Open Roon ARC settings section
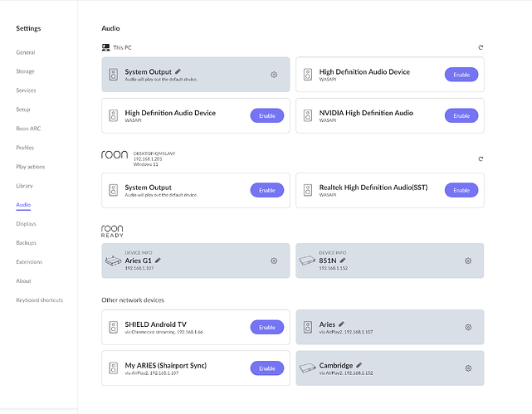The image size is (532, 414). [x=28, y=129]
